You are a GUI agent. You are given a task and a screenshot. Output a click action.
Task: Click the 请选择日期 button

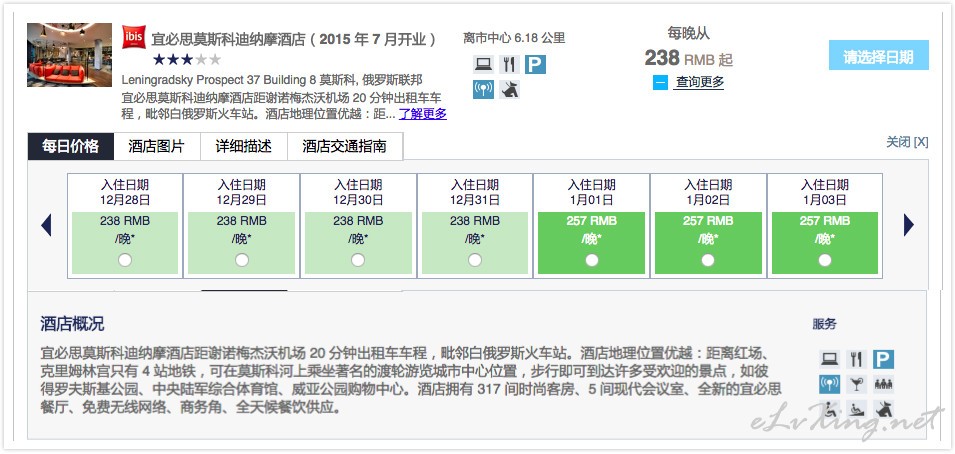pos(878,55)
